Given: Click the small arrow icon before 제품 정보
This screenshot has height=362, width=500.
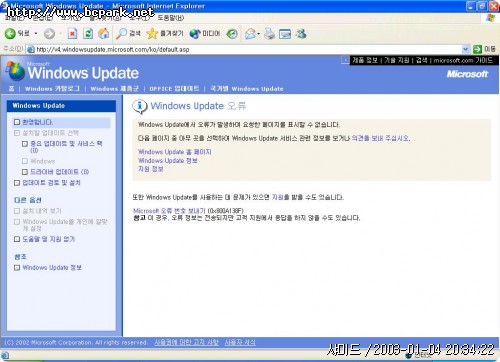Looking at the screenshot, I should [345, 60].
